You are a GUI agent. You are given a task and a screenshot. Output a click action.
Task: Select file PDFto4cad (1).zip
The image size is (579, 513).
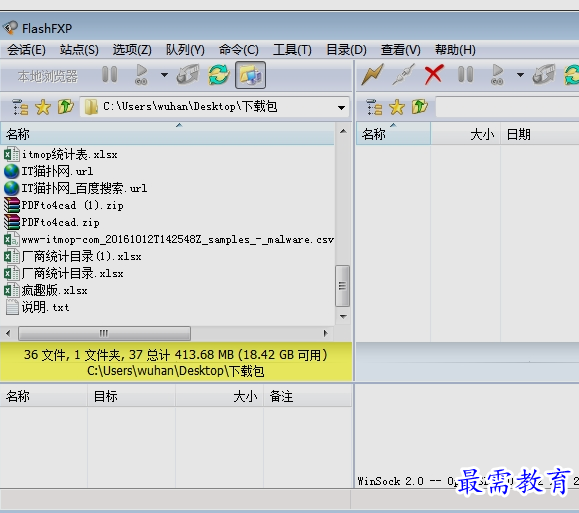64,205
